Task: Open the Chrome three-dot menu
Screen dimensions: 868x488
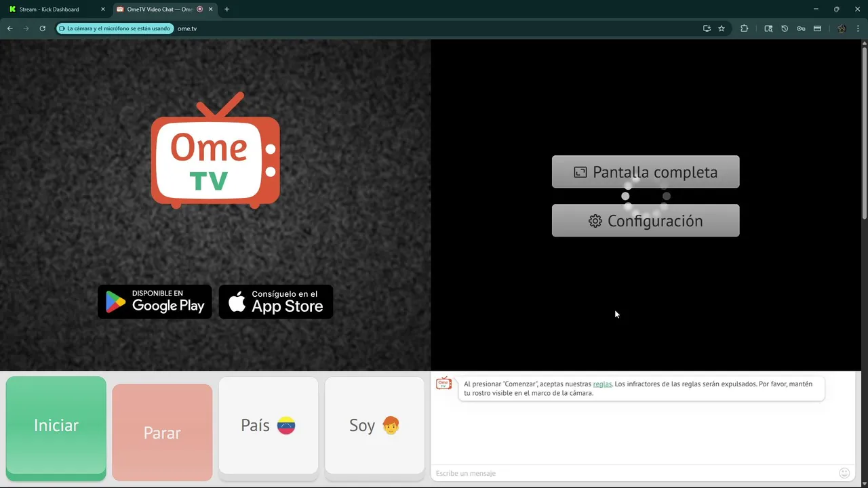Action: click(x=858, y=28)
